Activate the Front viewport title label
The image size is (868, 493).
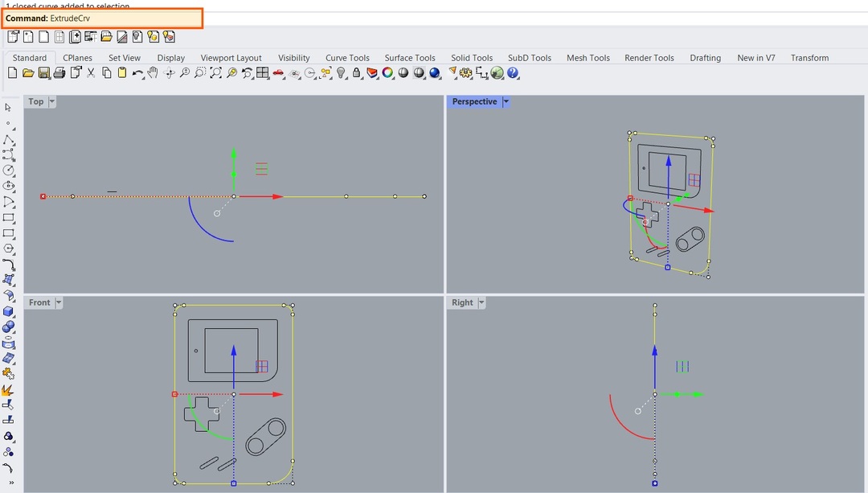click(39, 302)
